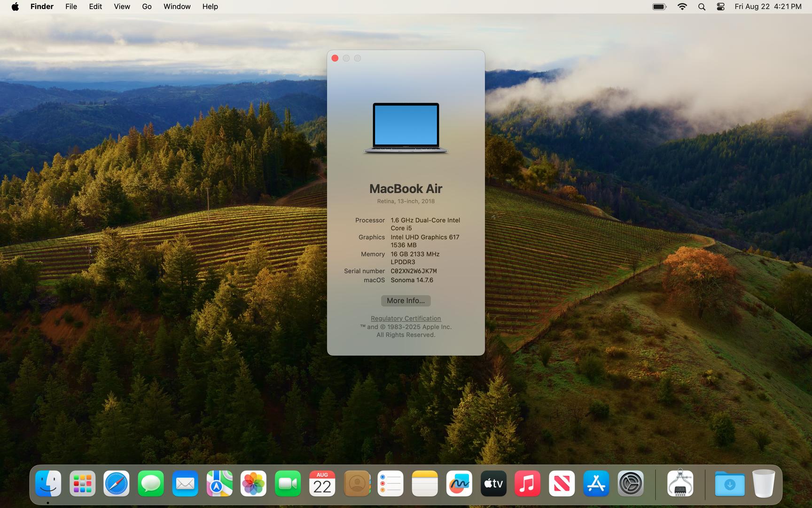Launch Safari from the Dock
The width and height of the screenshot is (812, 508).
117,483
